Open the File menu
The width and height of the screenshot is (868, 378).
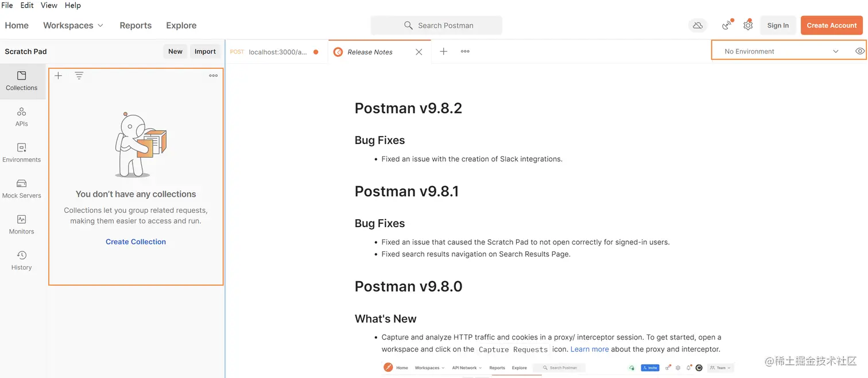pyautogui.click(x=7, y=5)
